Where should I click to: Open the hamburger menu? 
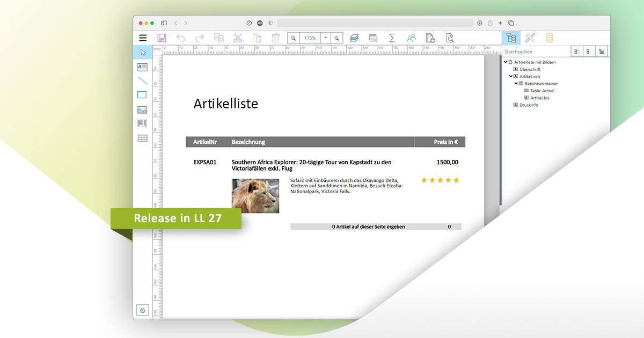click(x=143, y=38)
